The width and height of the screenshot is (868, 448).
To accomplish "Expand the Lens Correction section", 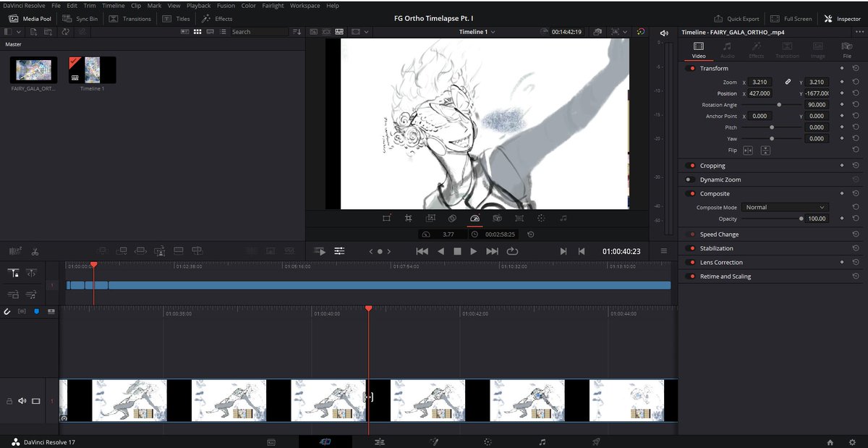I will 721,262.
